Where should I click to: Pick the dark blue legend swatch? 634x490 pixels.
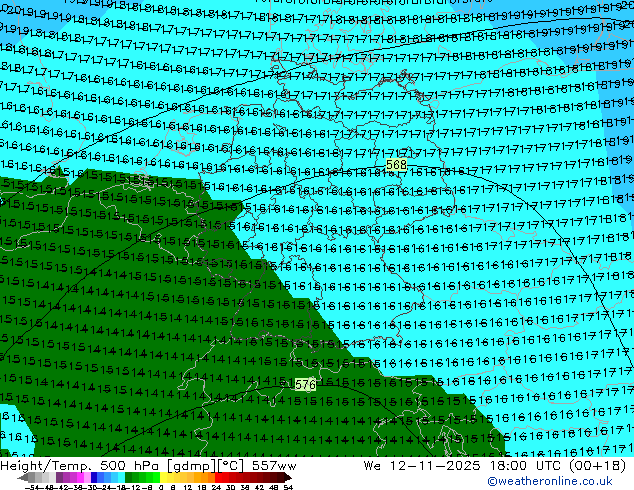point(94,477)
